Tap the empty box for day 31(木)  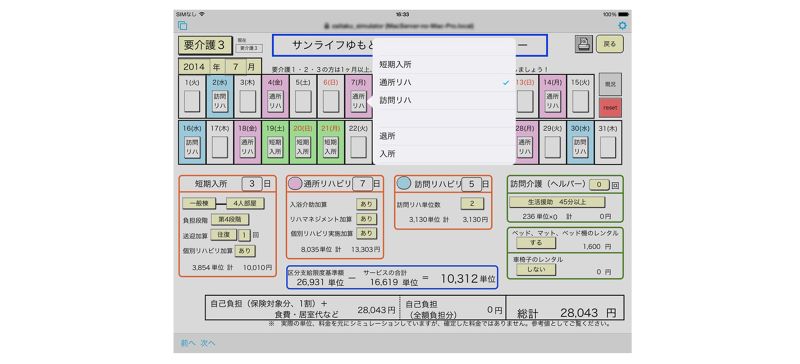pos(608,147)
